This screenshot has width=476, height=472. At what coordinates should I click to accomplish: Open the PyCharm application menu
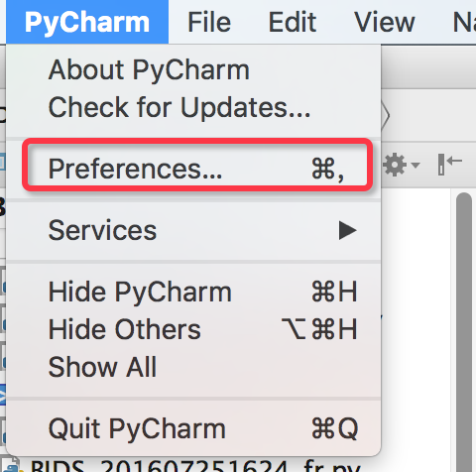(87, 22)
